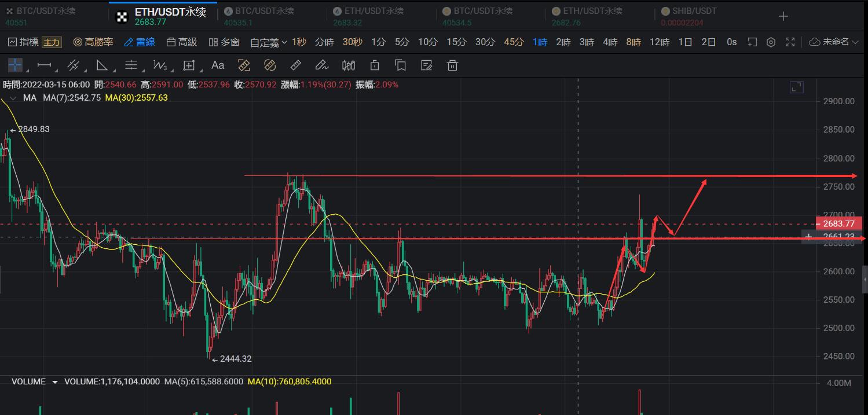The height and width of the screenshot is (415, 868).
Task: Click the second orange round ruler icon
Action: tap(269, 65)
